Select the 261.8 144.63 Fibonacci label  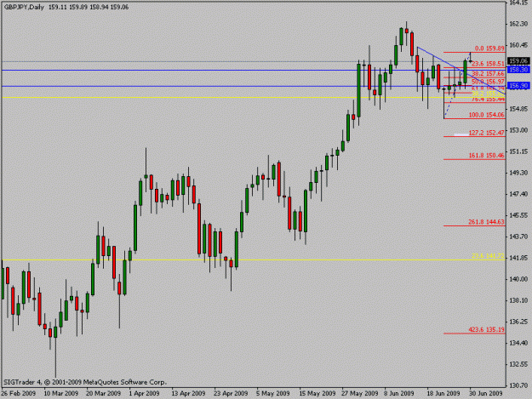tap(487, 222)
